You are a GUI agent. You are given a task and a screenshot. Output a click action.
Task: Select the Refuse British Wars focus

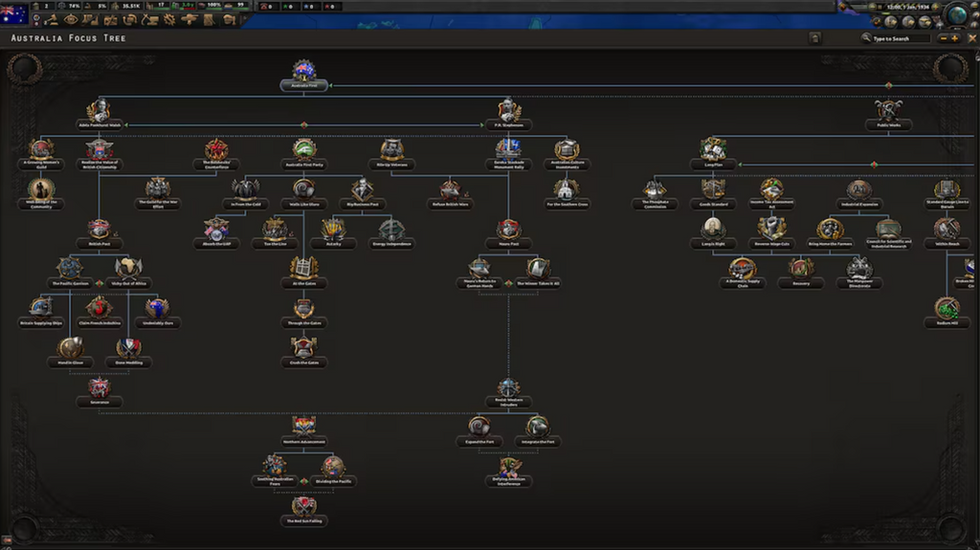[450, 194]
